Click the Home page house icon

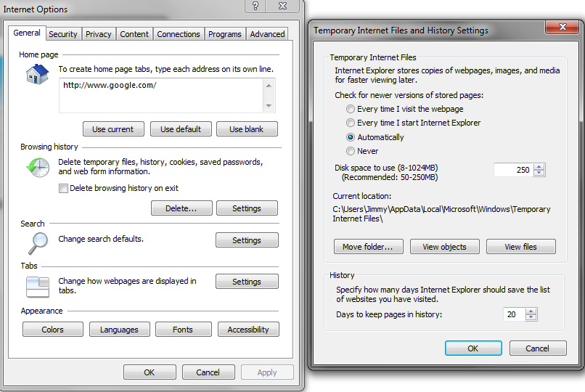point(37,73)
